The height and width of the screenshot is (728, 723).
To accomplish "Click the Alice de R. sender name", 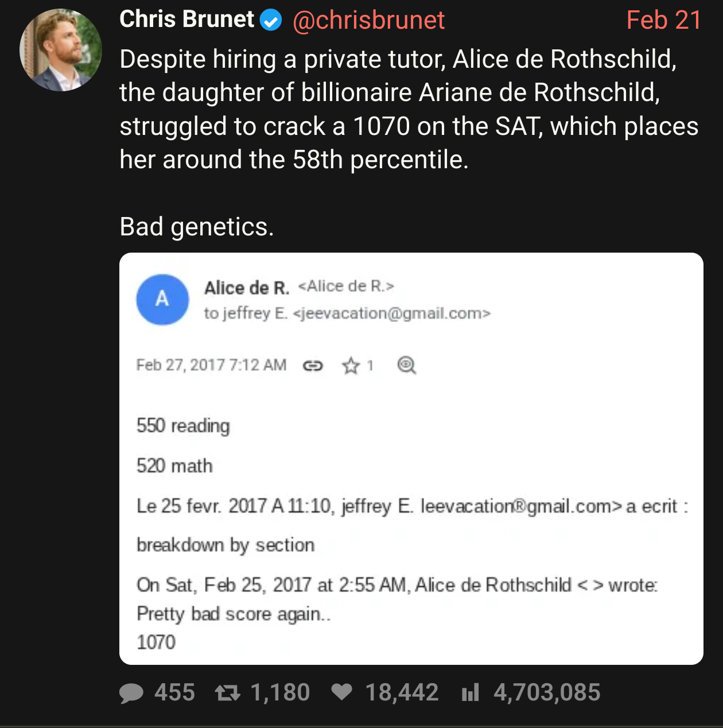I will [247, 288].
